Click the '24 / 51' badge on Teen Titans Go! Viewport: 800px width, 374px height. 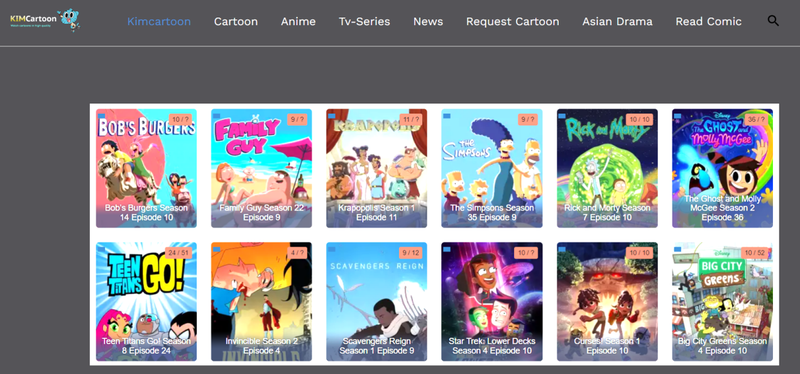[179, 253]
